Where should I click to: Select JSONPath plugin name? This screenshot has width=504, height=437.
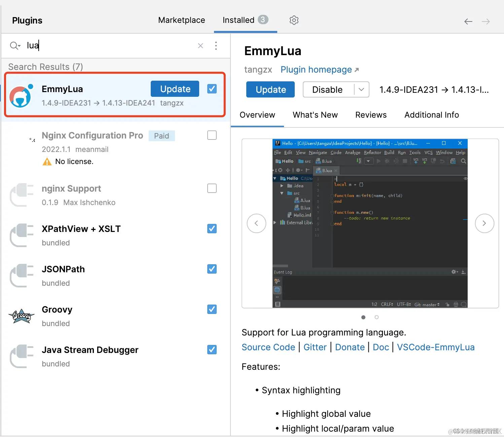[63, 269]
